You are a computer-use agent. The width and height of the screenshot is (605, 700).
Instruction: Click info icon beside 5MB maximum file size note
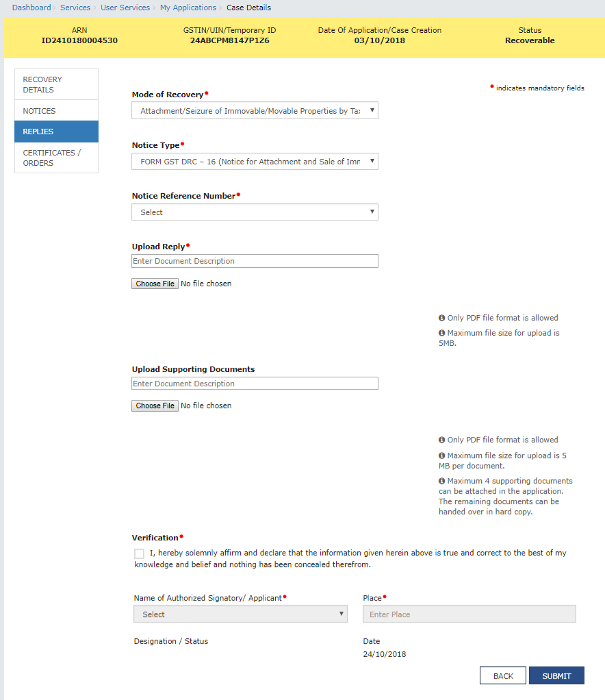point(441,333)
